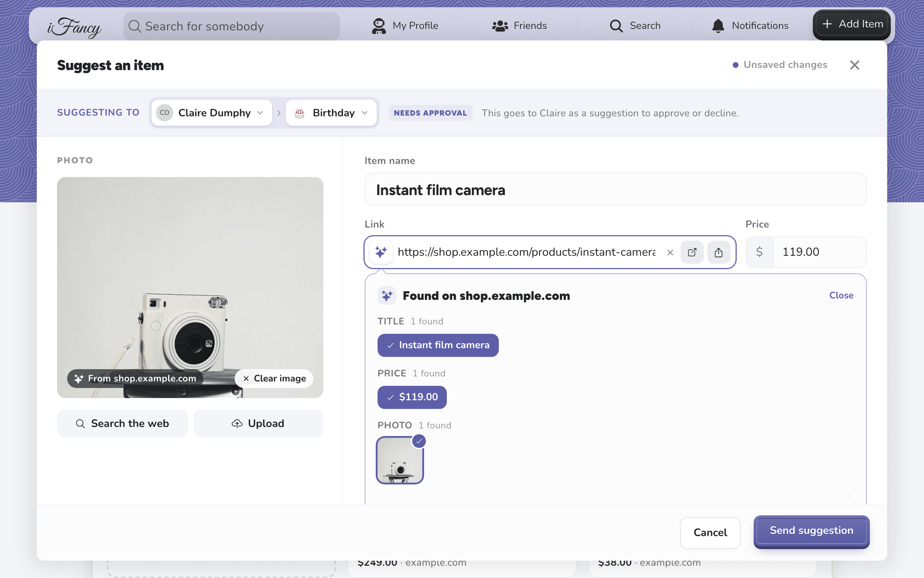Screen dimensions: 924x578
Task: Toggle the Instant film camera title chip
Action: pos(438,345)
